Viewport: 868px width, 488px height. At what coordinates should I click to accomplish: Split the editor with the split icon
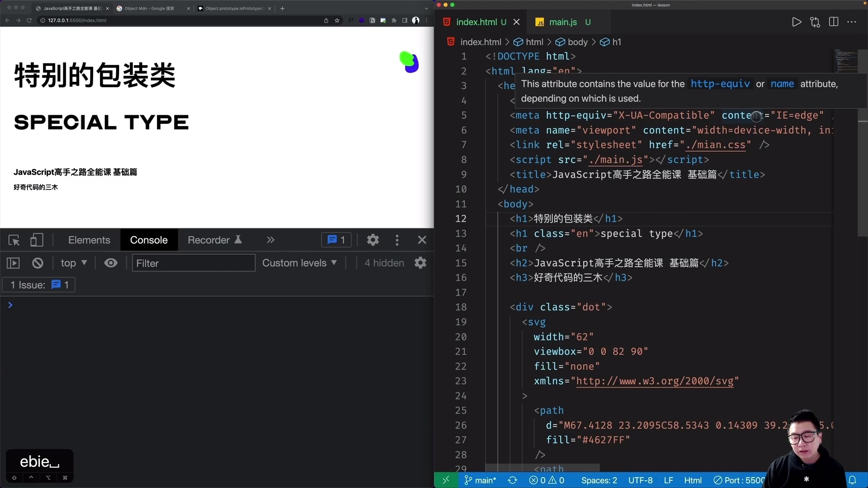[834, 22]
